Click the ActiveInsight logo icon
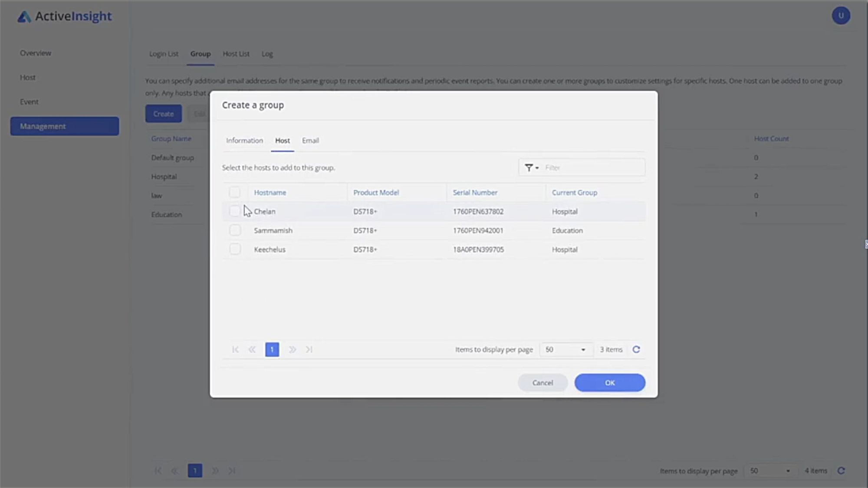 point(24,16)
